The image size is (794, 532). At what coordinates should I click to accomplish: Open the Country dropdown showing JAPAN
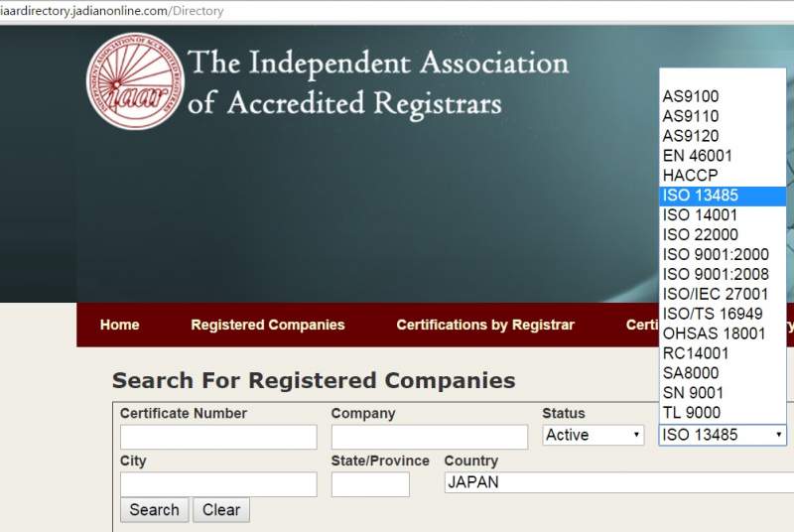click(x=618, y=482)
